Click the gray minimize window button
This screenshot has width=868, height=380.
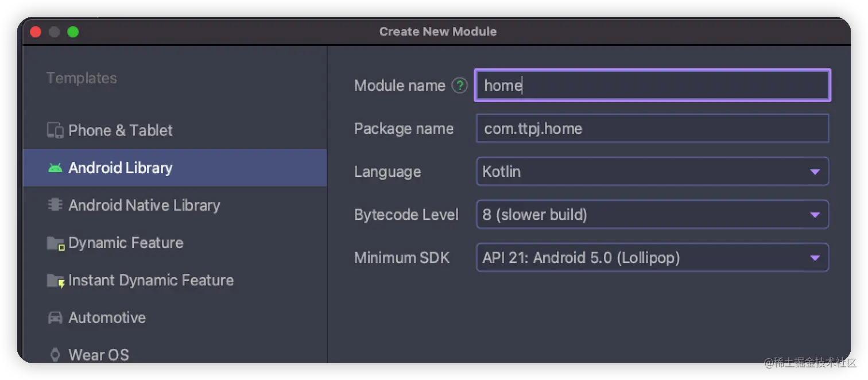pyautogui.click(x=55, y=32)
